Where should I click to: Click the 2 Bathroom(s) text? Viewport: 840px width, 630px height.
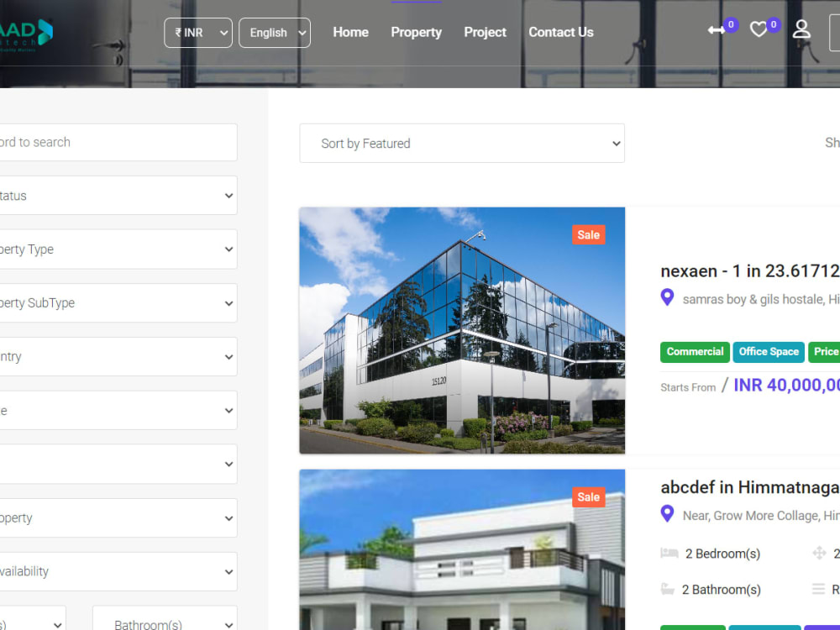[x=721, y=590]
